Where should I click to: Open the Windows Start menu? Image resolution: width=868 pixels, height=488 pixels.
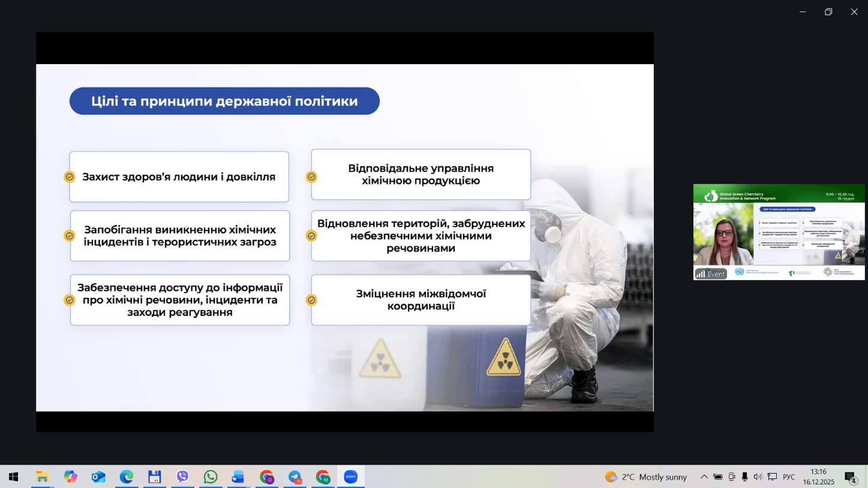pos(13,477)
